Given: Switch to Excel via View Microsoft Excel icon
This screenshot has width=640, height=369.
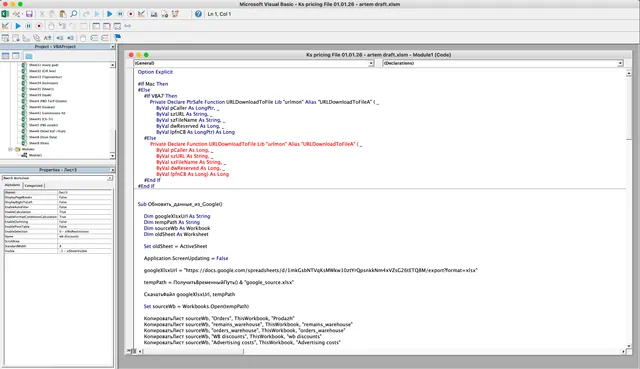Looking at the screenshot, I should pyautogui.click(x=5, y=14).
